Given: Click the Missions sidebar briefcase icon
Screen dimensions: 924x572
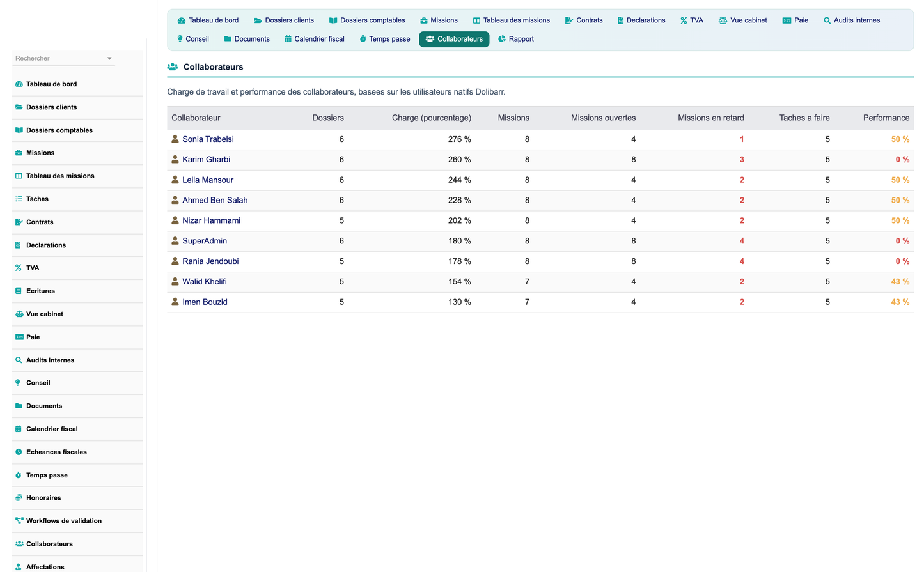Looking at the screenshot, I should tap(19, 153).
